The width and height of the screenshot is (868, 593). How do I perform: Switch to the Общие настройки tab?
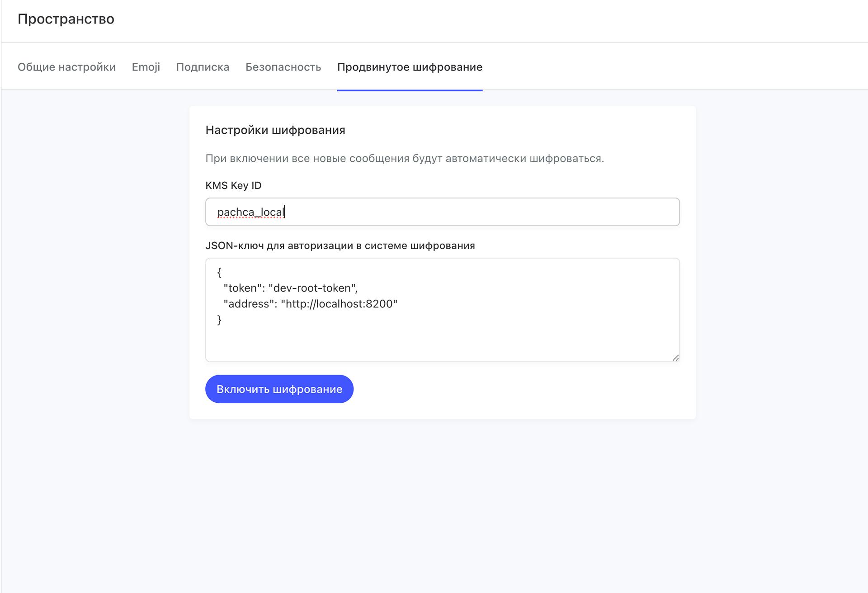pos(66,66)
